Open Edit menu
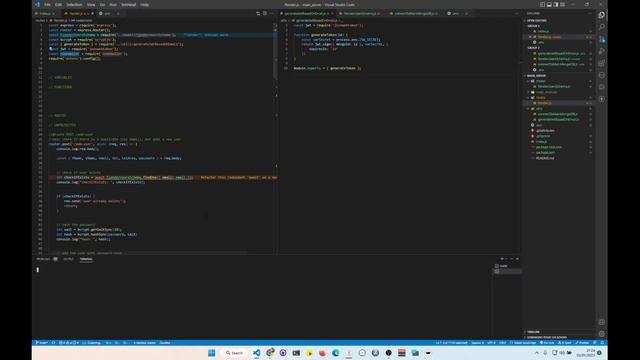The width and height of the screenshot is (640, 360). (58, 4)
